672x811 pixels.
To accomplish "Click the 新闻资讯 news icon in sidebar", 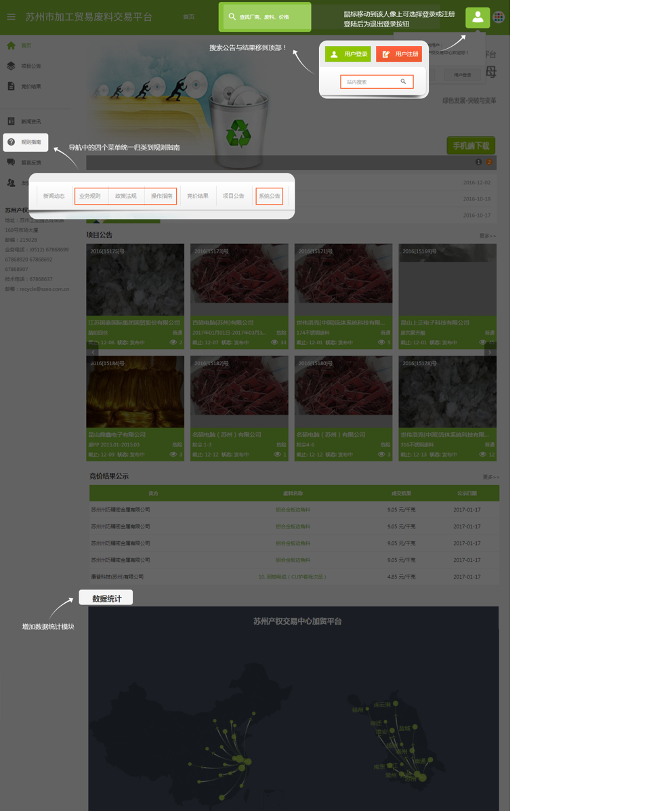I will [x=11, y=121].
